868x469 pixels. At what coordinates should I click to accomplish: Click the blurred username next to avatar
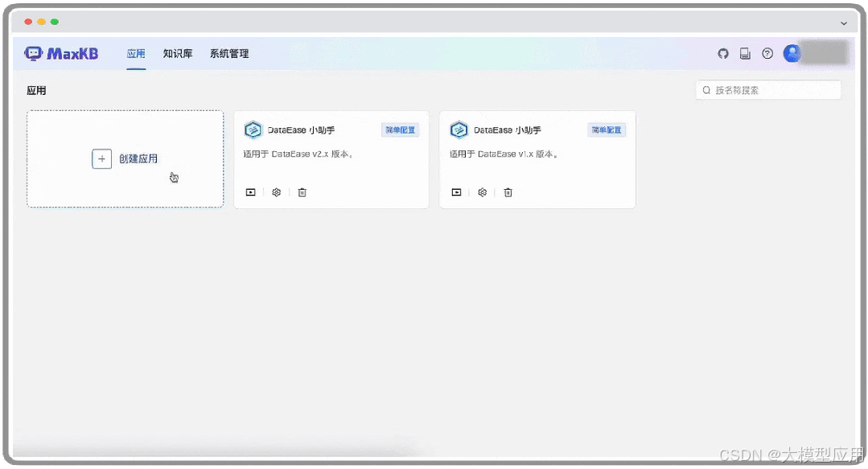pyautogui.click(x=826, y=53)
